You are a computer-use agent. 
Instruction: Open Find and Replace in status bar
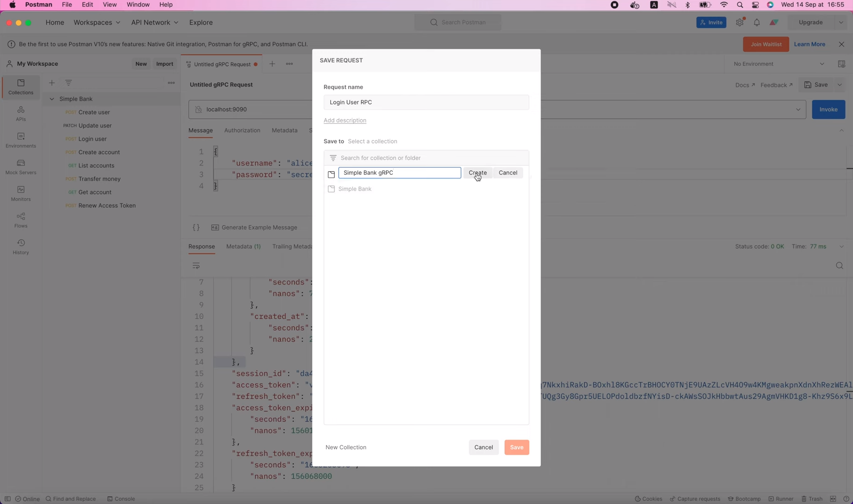point(71,499)
